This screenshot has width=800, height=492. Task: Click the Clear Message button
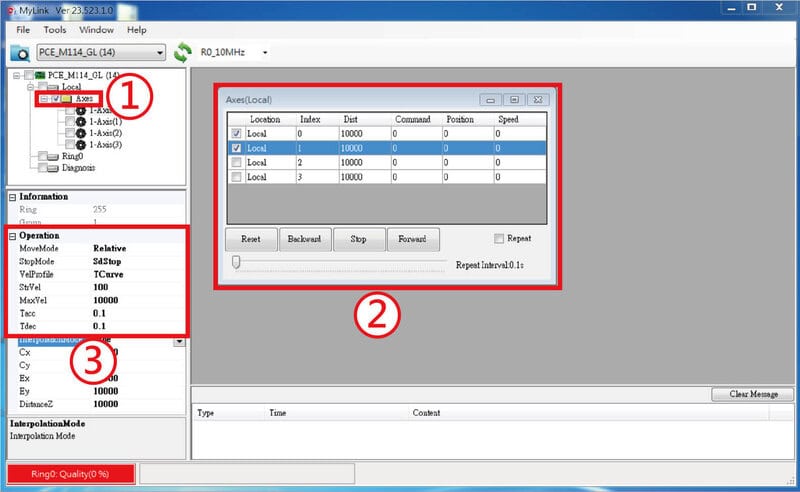(x=753, y=394)
